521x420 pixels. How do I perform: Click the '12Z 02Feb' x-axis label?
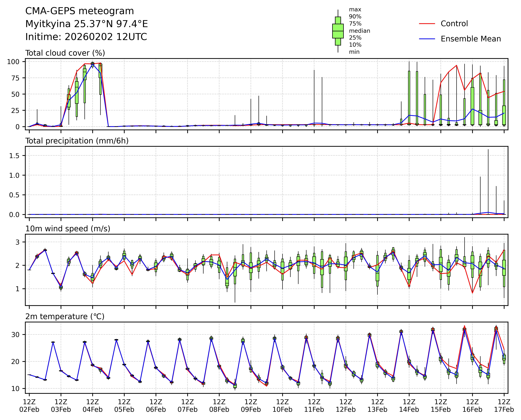(29, 406)
